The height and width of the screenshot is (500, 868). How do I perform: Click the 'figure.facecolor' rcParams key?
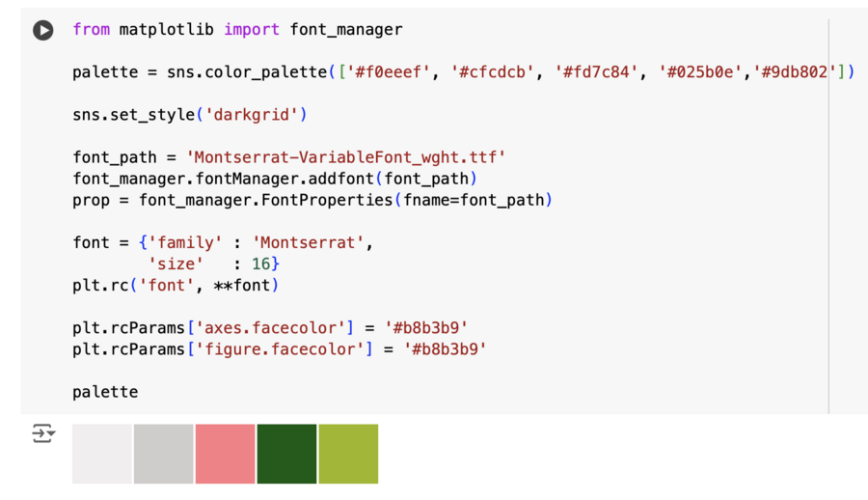point(287,348)
